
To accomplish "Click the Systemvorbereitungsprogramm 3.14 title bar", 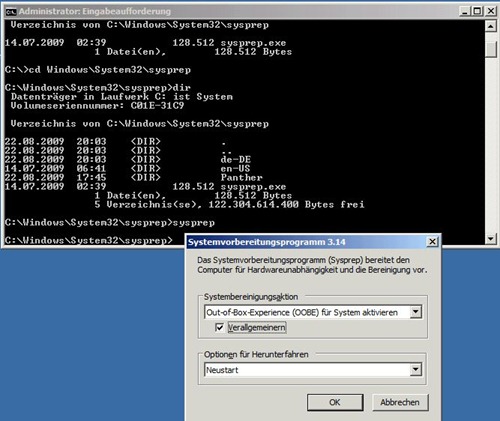I will (x=307, y=242).
